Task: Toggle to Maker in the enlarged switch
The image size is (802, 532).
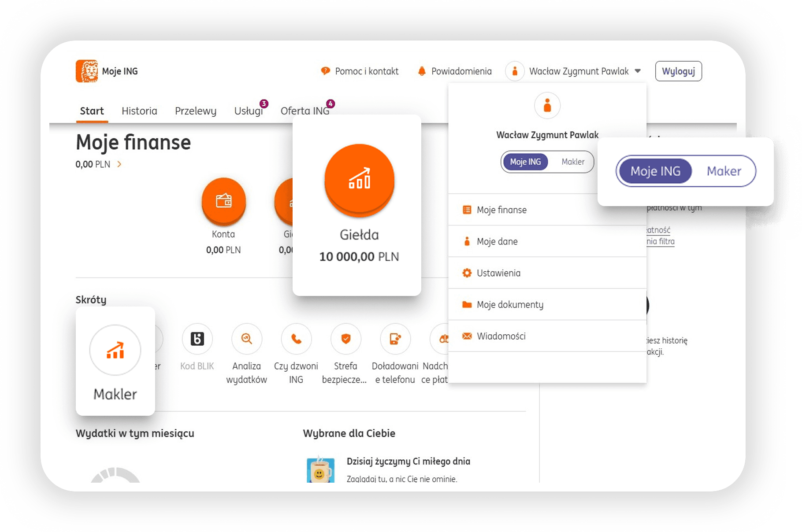Action: 724,171
